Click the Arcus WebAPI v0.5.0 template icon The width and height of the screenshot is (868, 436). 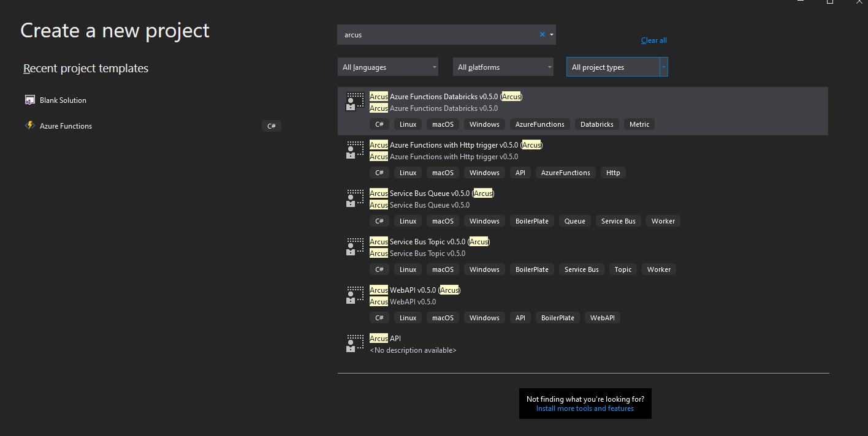click(355, 295)
